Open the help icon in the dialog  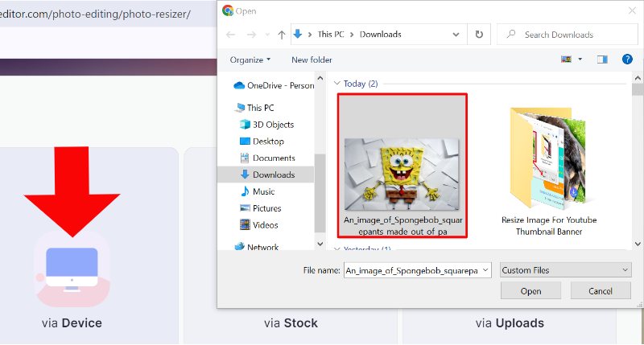click(627, 60)
